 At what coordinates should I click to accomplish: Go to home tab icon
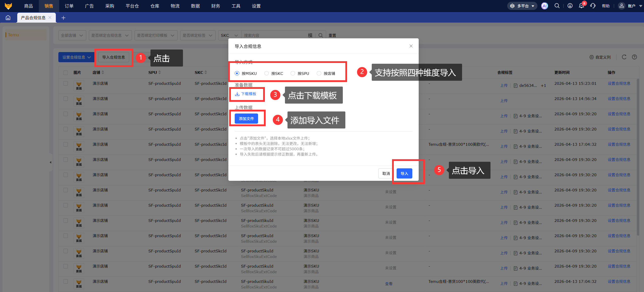click(8, 18)
